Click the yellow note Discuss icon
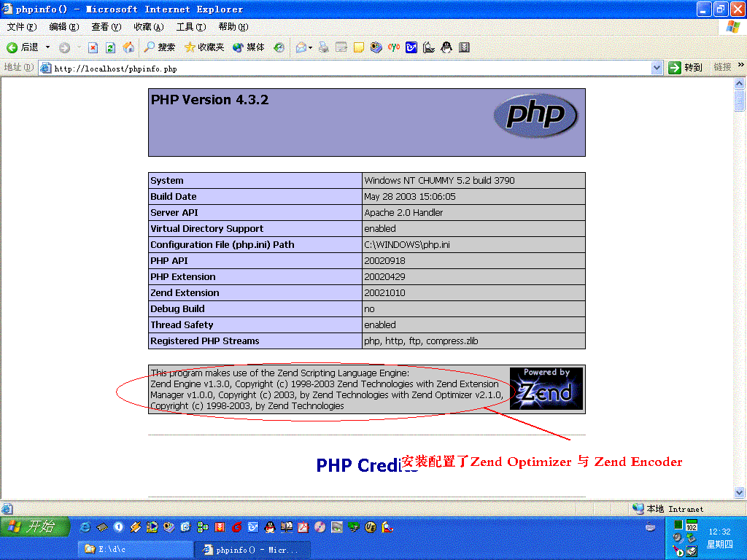 pos(359,47)
